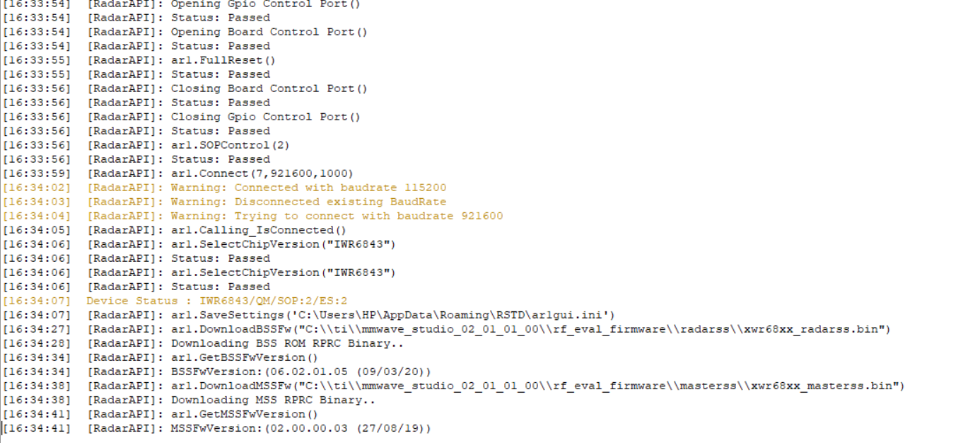Select the MSSFwVersion 02.00.00.03 line
This screenshot has height=443, width=980.
click(217, 428)
